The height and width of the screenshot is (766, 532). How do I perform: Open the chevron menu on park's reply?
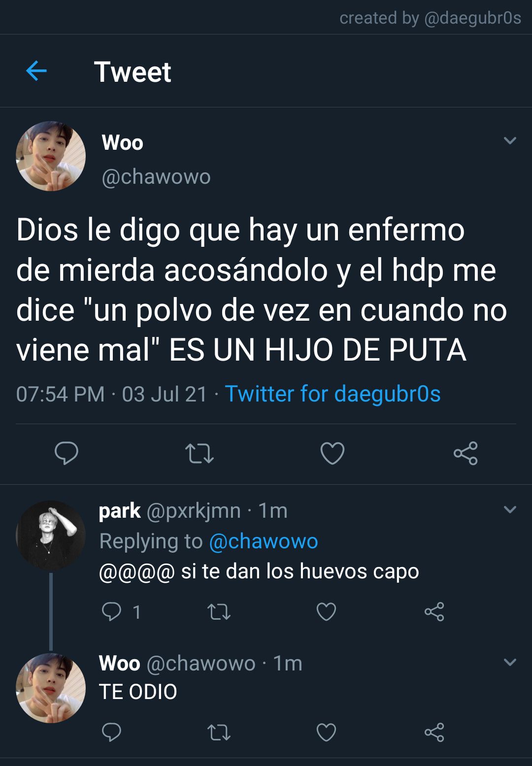click(510, 509)
